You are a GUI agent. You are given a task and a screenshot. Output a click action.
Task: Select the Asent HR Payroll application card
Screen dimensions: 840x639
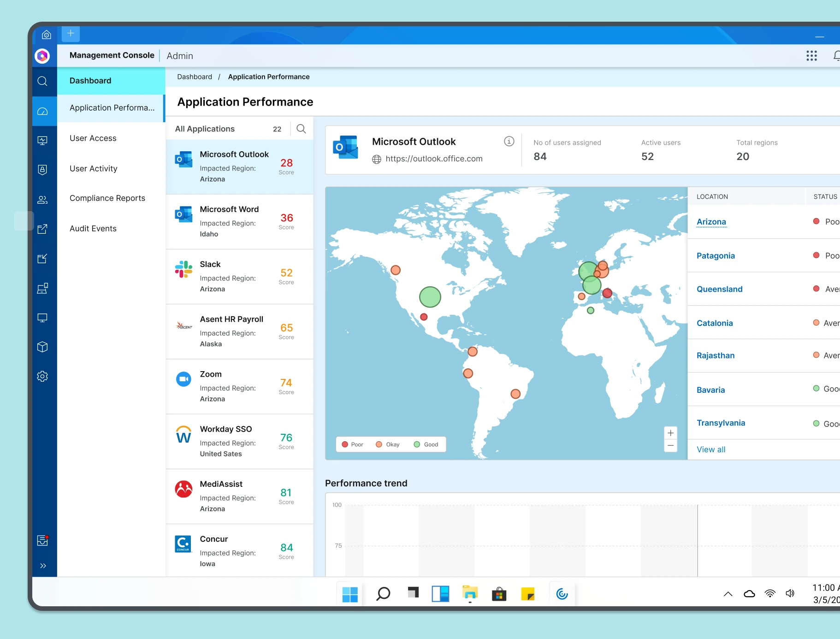(240, 331)
